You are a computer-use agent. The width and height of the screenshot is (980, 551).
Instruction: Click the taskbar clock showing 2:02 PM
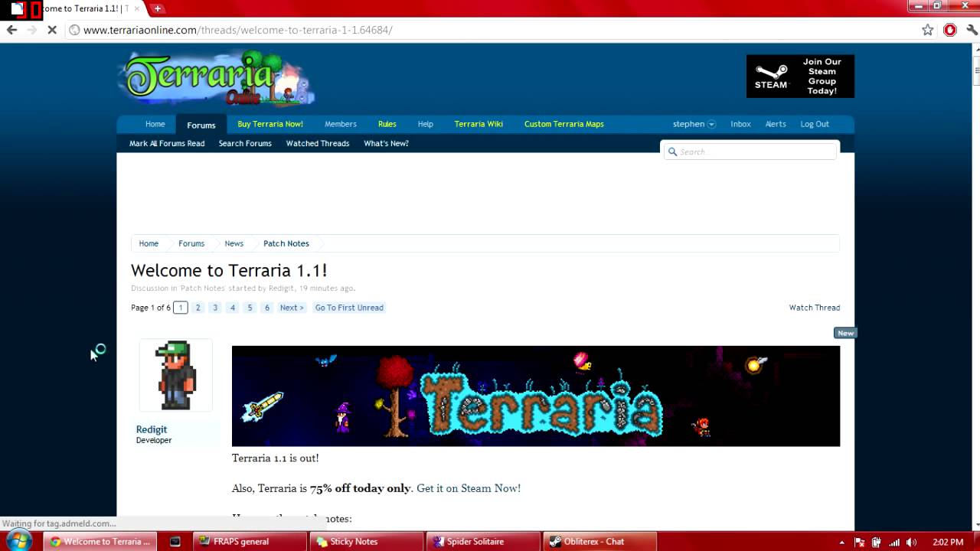click(x=948, y=542)
